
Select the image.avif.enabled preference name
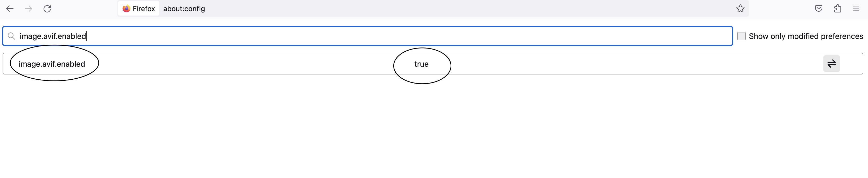pos(52,64)
